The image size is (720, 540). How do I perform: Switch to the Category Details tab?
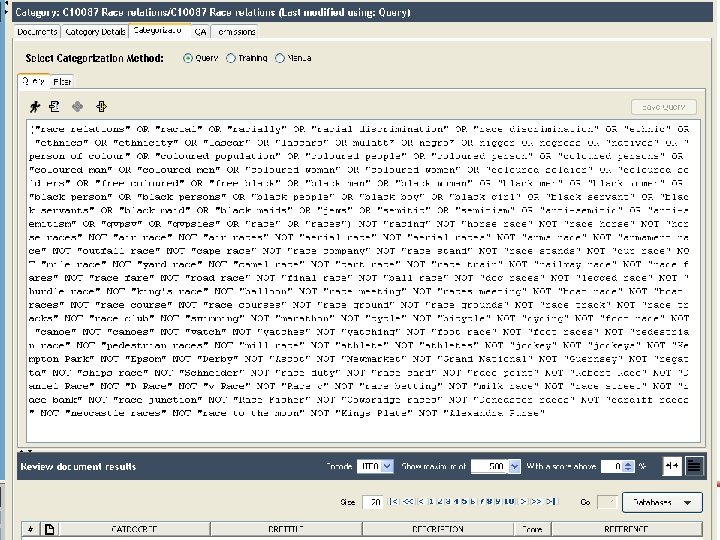[x=95, y=32]
